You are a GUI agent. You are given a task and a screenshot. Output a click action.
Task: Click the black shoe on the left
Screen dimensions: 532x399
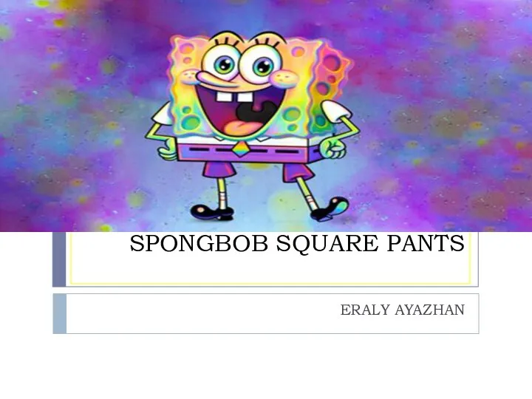(x=212, y=211)
